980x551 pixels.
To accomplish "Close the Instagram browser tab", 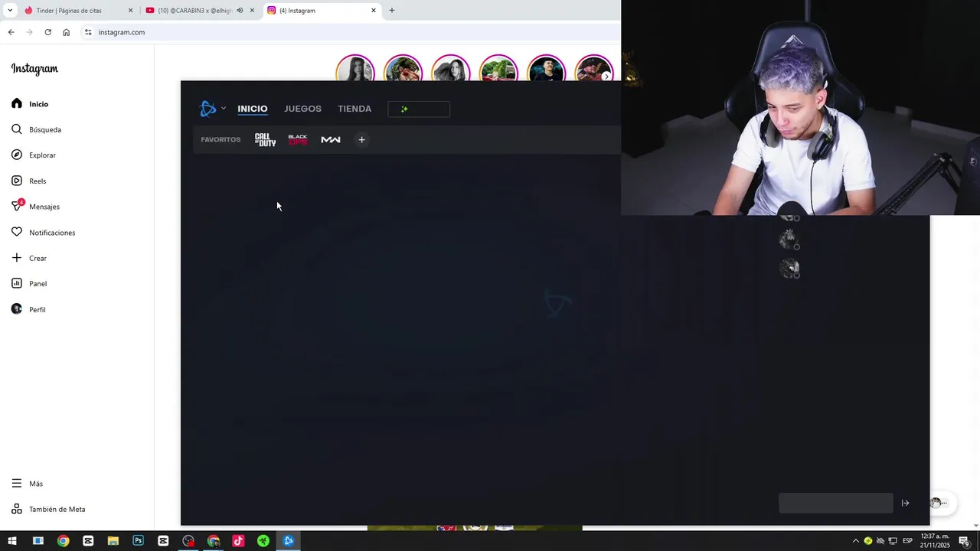I will (374, 11).
